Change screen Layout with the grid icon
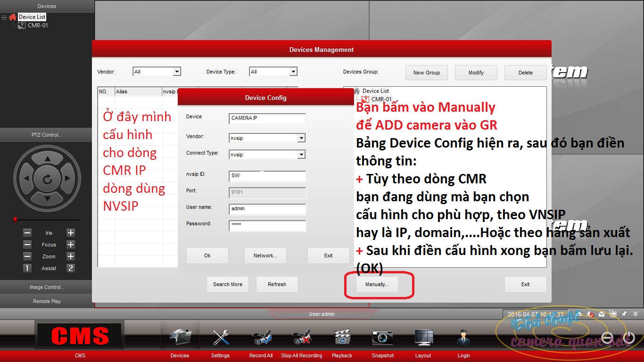The height and width of the screenshot is (362, 644). click(422, 337)
